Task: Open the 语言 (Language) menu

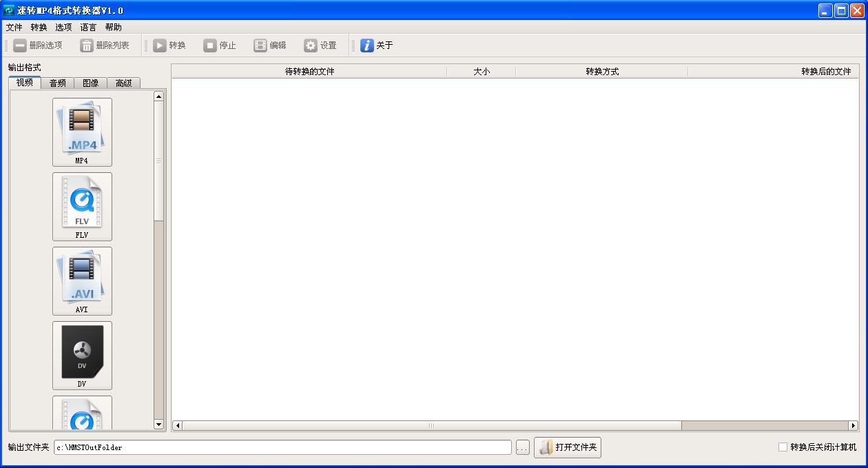Action: click(x=87, y=27)
